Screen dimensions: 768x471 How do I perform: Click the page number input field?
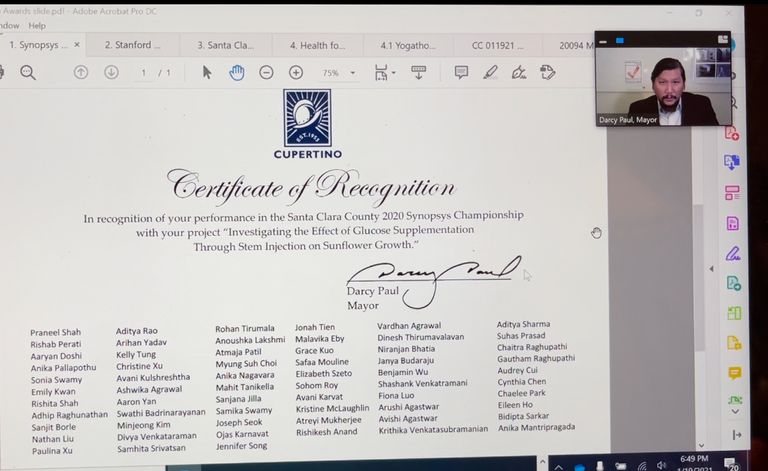pos(144,73)
